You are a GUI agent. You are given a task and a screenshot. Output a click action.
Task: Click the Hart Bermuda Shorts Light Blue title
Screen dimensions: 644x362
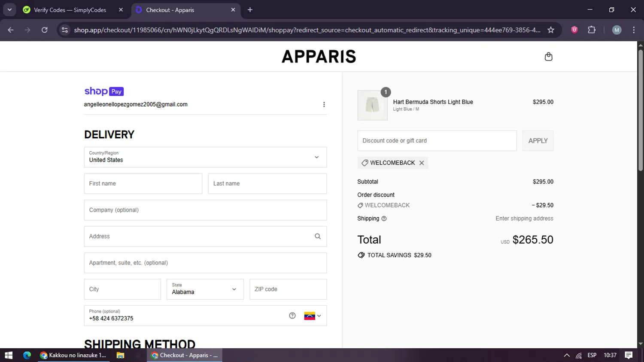[x=433, y=102]
